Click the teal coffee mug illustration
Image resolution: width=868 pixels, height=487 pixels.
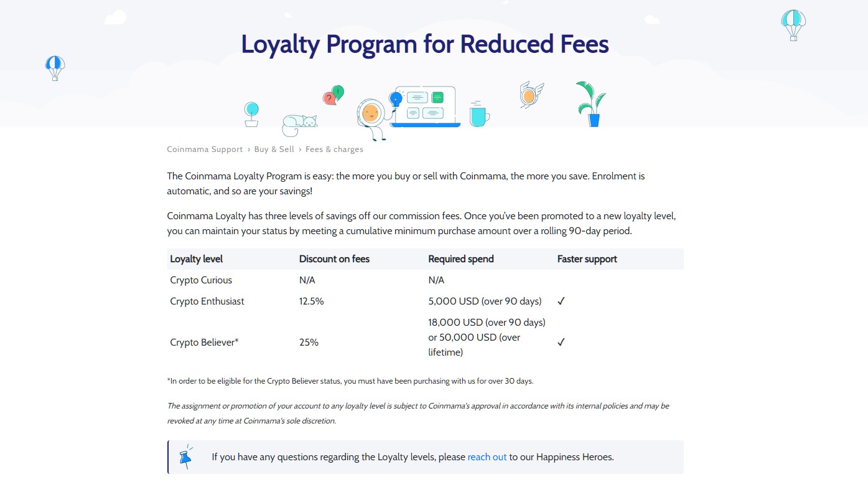pyautogui.click(x=479, y=113)
